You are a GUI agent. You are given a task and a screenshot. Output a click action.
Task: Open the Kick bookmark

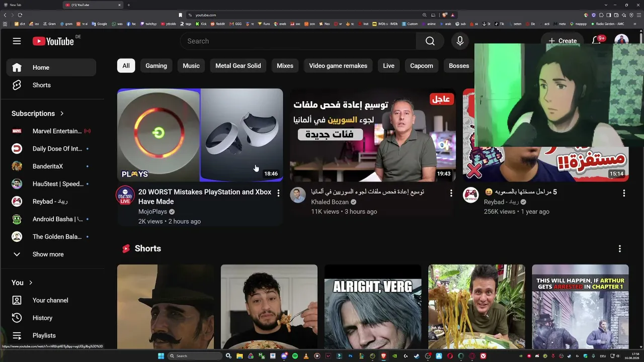tap(201, 24)
